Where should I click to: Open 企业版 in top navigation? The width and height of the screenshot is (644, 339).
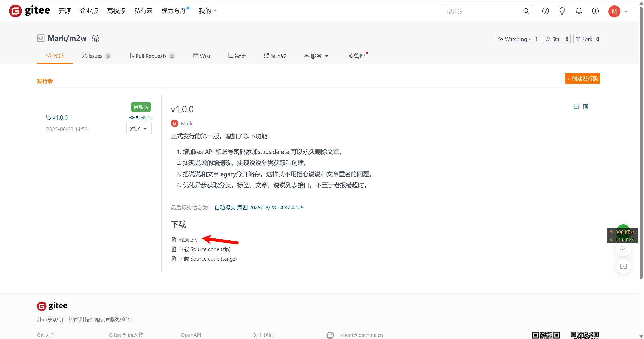(x=89, y=11)
